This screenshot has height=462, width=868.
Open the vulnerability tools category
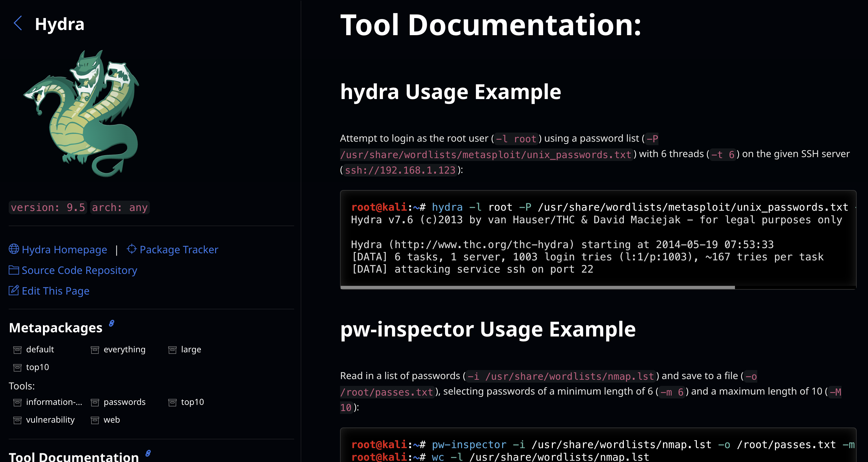coord(50,420)
